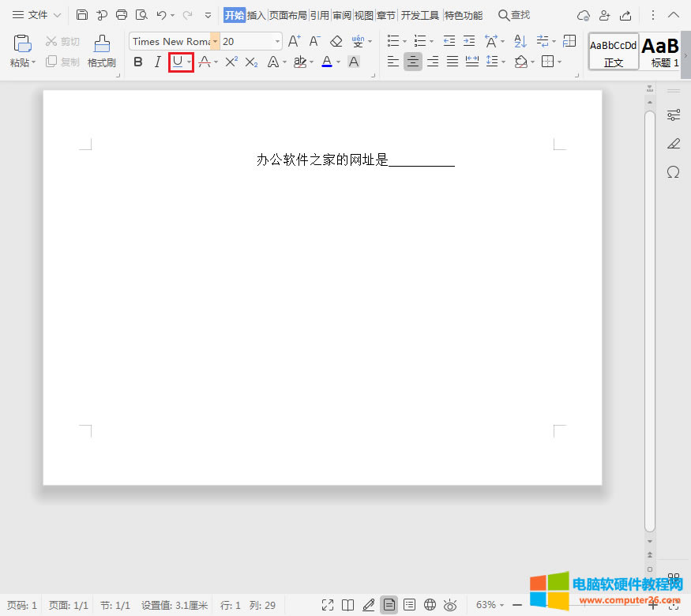Click the highlight color swatch
691x616 pixels.
click(300, 62)
